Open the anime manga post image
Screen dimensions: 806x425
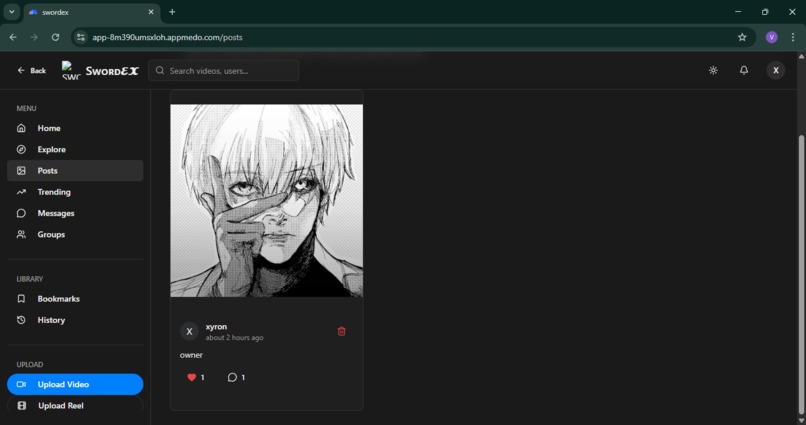point(267,201)
